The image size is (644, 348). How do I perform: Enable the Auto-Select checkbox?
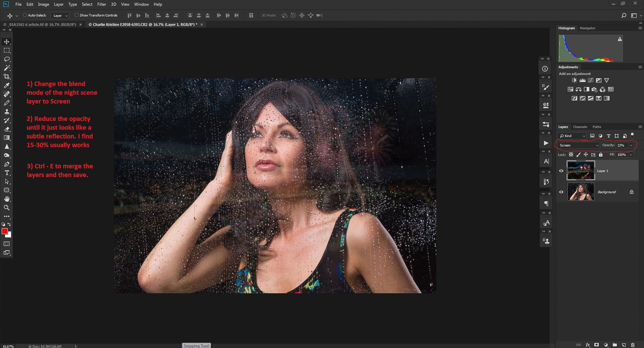25,16
